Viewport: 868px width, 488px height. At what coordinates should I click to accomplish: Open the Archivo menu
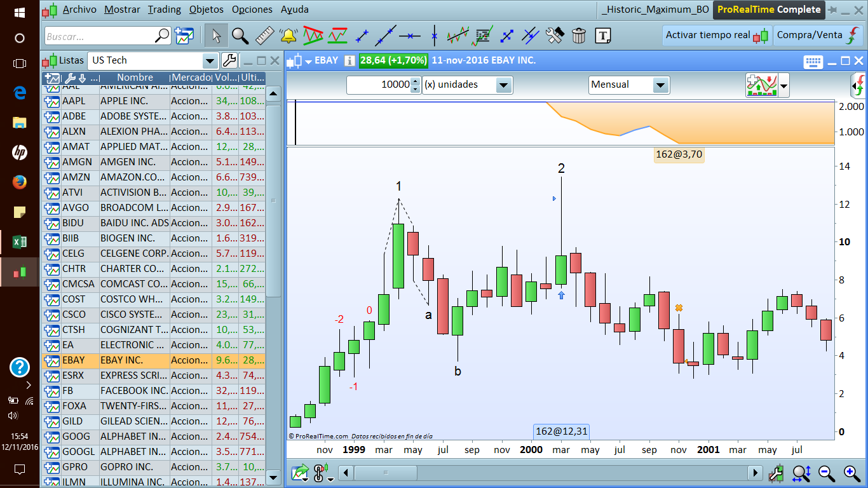pyautogui.click(x=79, y=10)
